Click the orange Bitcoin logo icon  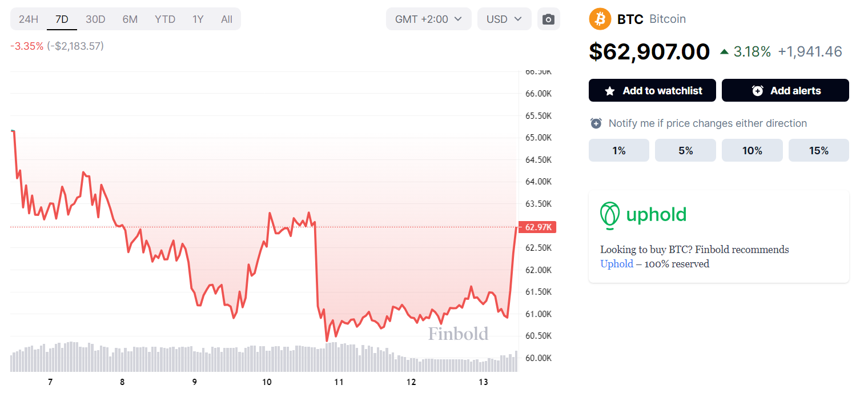(x=600, y=19)
